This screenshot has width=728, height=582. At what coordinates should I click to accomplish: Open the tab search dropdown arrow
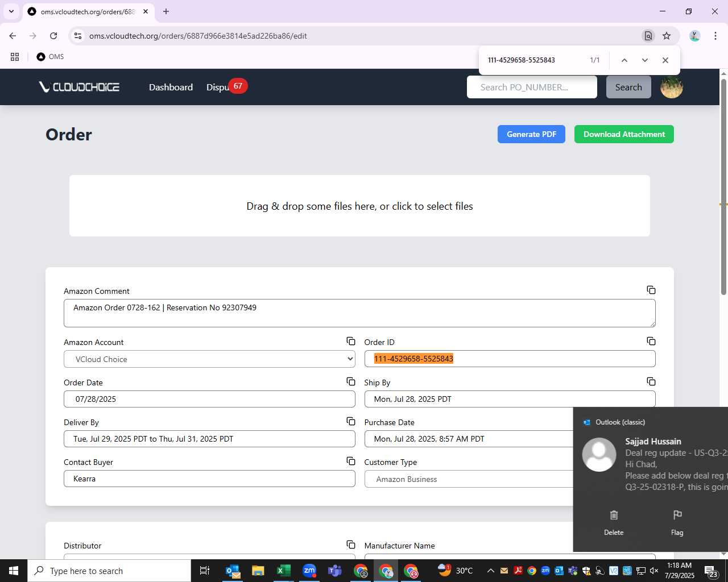[11, 11]
